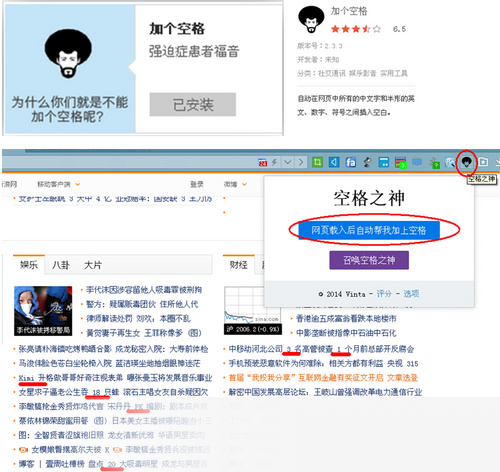Image resolution: width=500 pixels, height=472 pixels.
Task: Expand the toolbar down-chevron dropdown
Action: point(288,162)
